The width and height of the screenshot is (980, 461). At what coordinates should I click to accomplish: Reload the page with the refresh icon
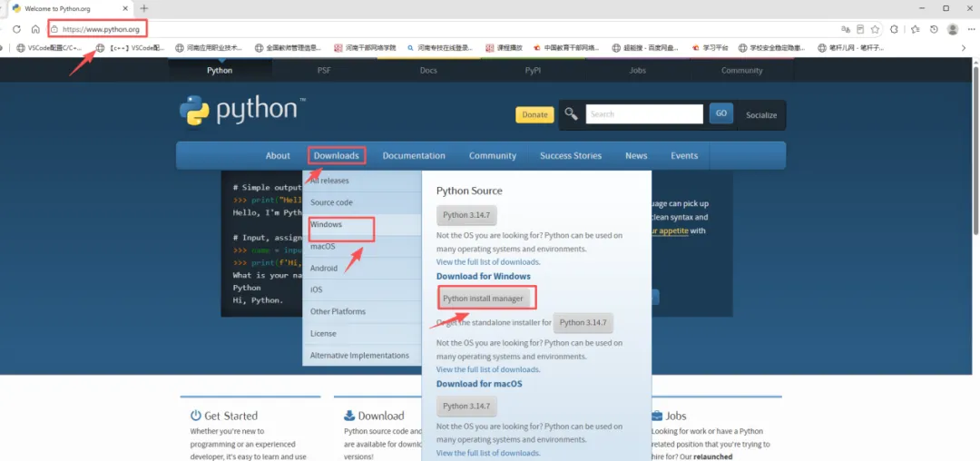point(17,29)
